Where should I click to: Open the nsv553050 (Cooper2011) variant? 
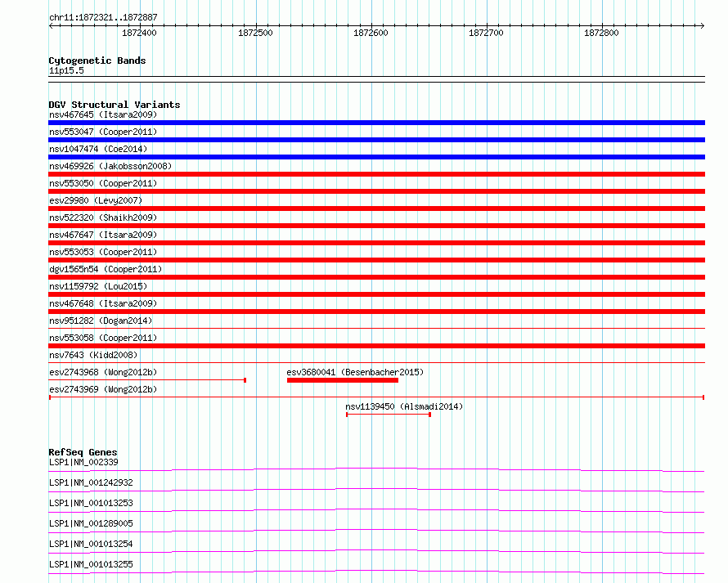click(103, 183)
